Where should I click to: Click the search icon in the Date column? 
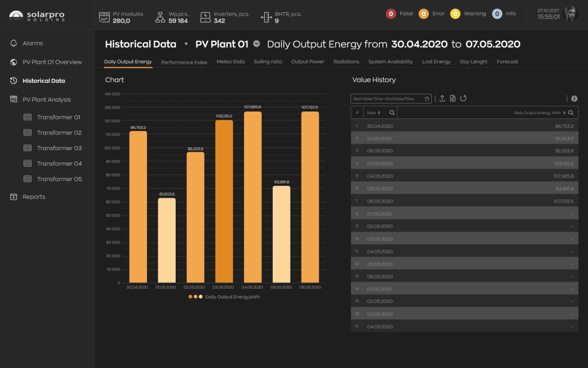click(392, 113)
